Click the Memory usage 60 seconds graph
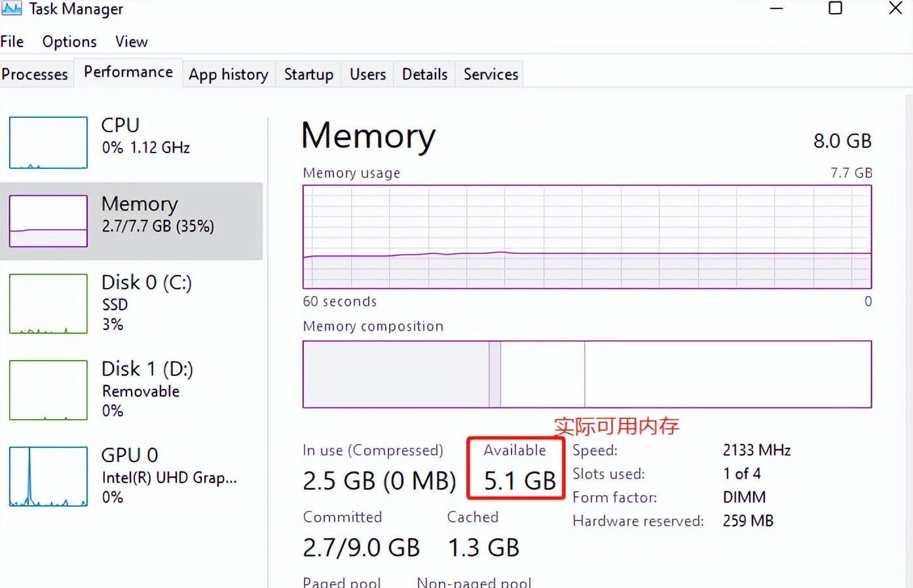The height and width of the screenshot is (588, 913). [x=587, y=236]
